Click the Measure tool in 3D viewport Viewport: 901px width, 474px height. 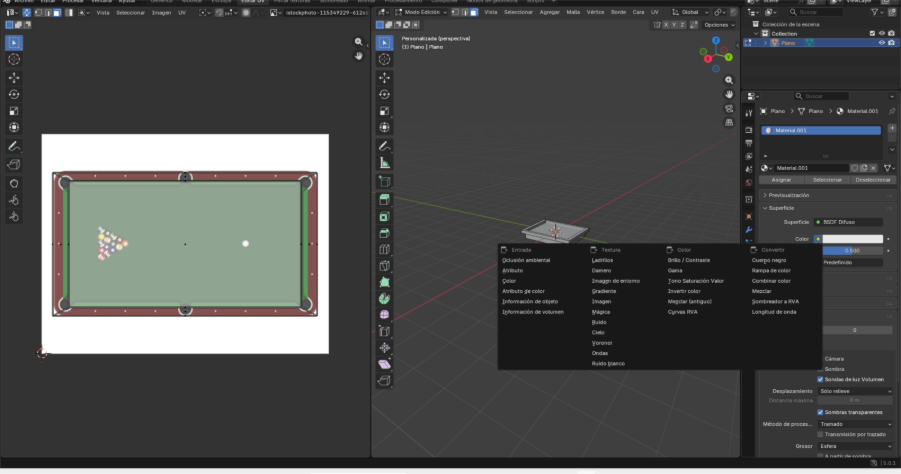click(385, 163)
